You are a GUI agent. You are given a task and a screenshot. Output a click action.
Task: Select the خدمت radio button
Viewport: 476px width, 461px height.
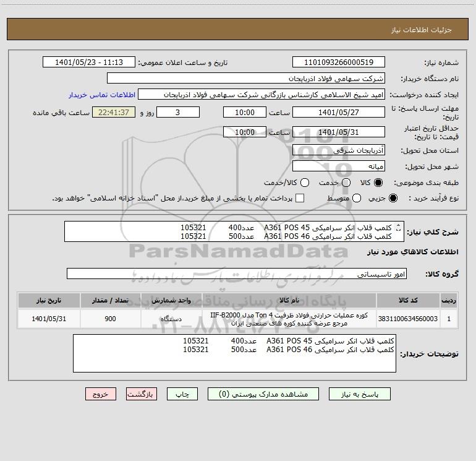[346, 183]
